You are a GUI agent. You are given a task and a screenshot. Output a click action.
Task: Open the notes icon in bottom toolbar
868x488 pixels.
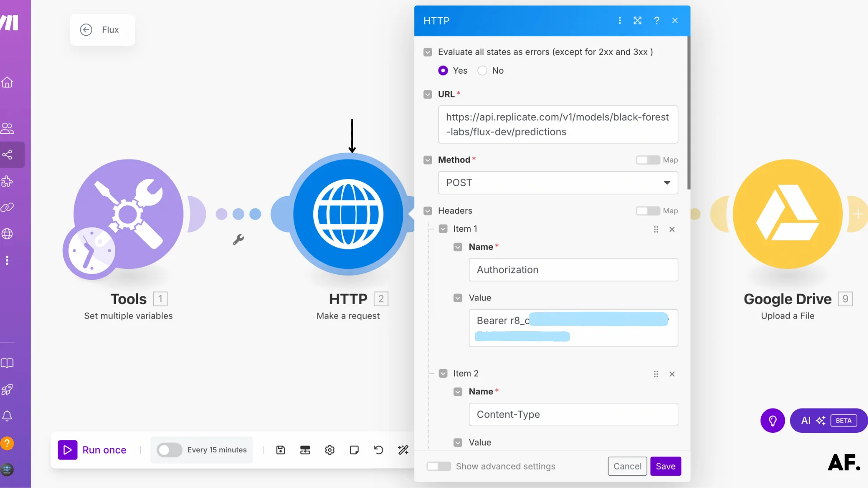click(354, 450)
